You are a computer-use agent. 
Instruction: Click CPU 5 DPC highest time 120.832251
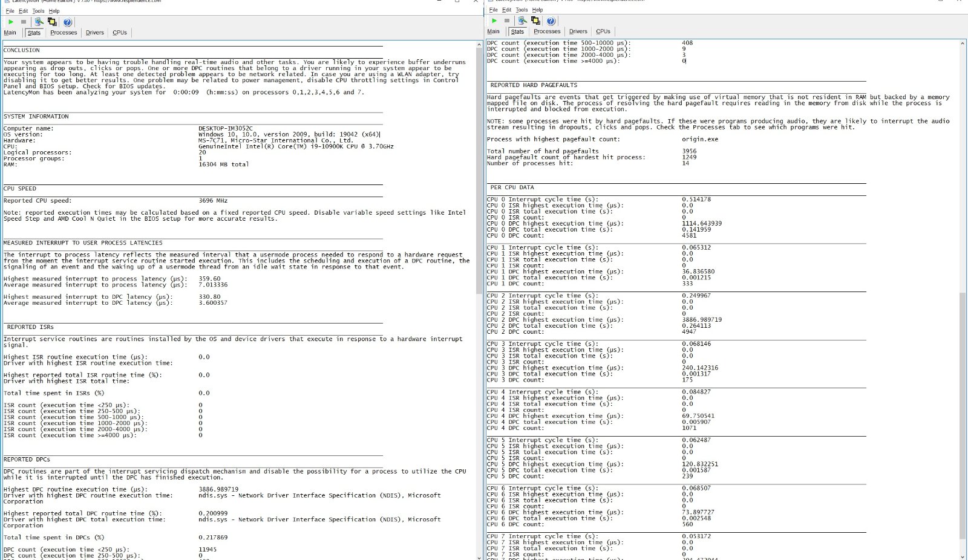700,464
